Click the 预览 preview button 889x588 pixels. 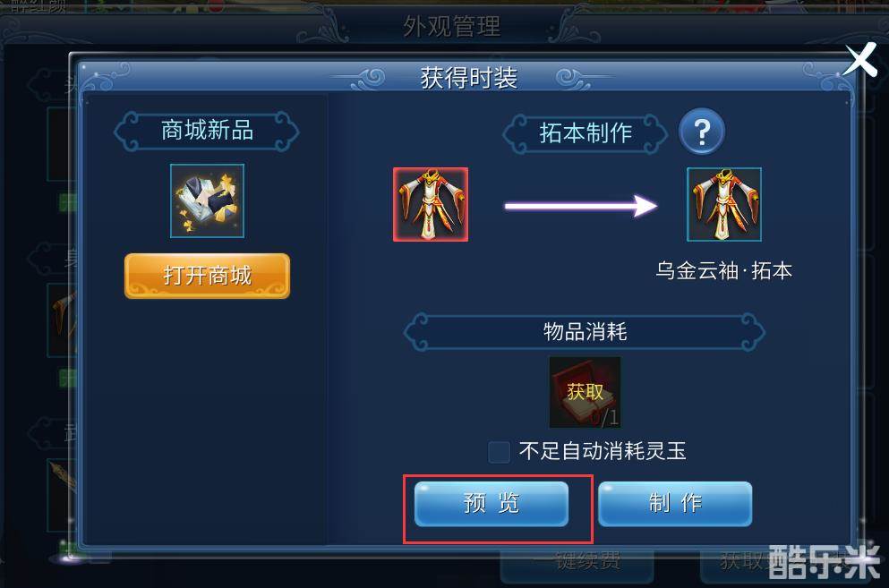tap(491, 504)
